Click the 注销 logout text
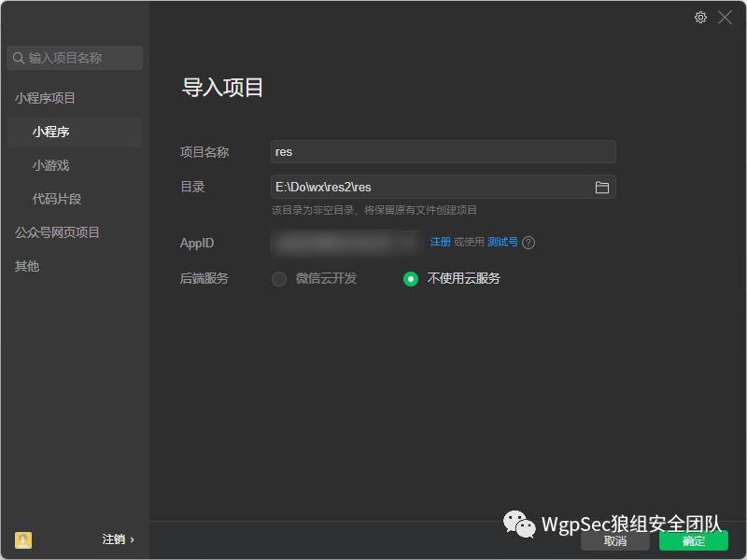Screen dimensions: 747x560 114,539
